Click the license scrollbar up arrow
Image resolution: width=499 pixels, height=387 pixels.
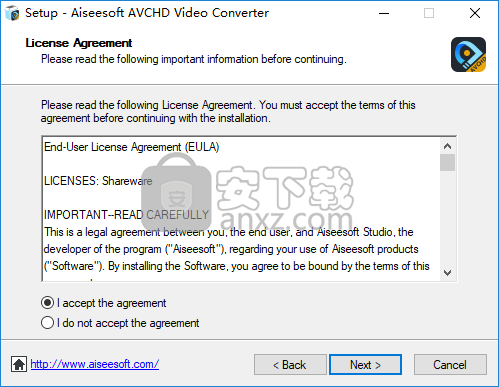pyautogui.click(x=447, y=146)
